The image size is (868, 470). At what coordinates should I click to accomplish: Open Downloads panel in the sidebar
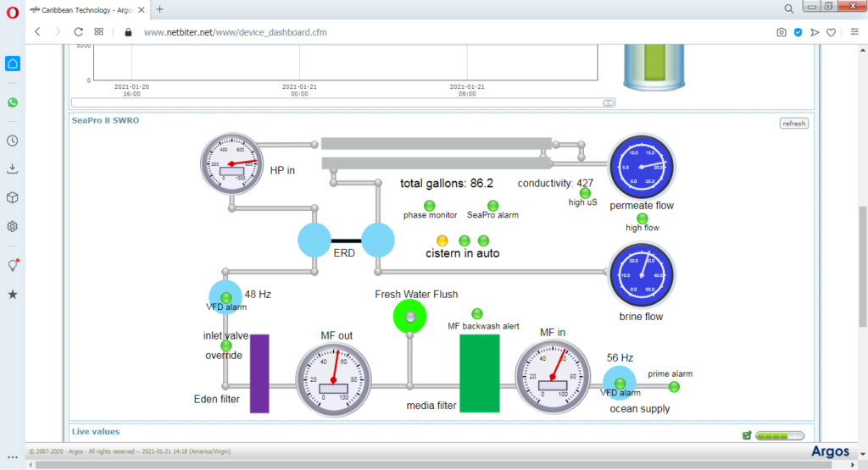click(13, 169)
